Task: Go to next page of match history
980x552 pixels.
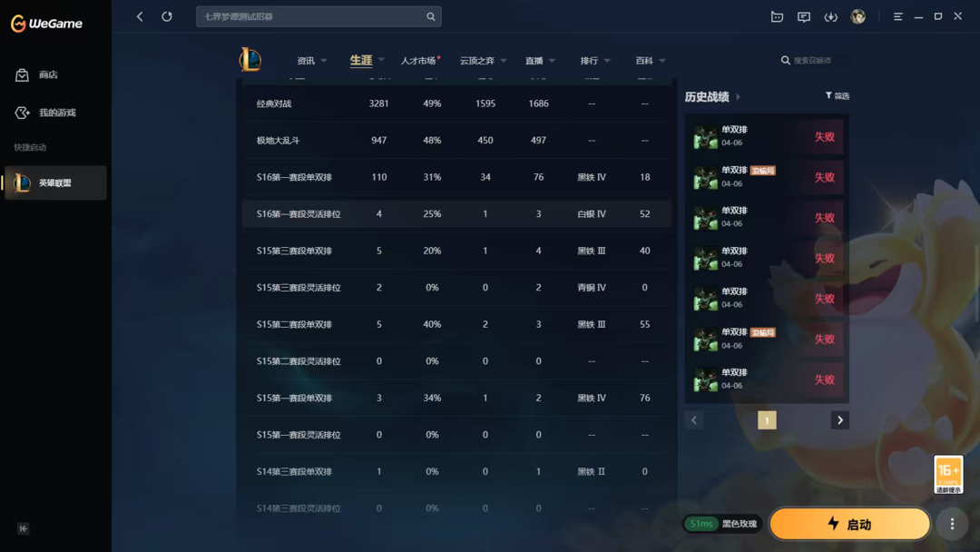Action: tap(839, 420)
